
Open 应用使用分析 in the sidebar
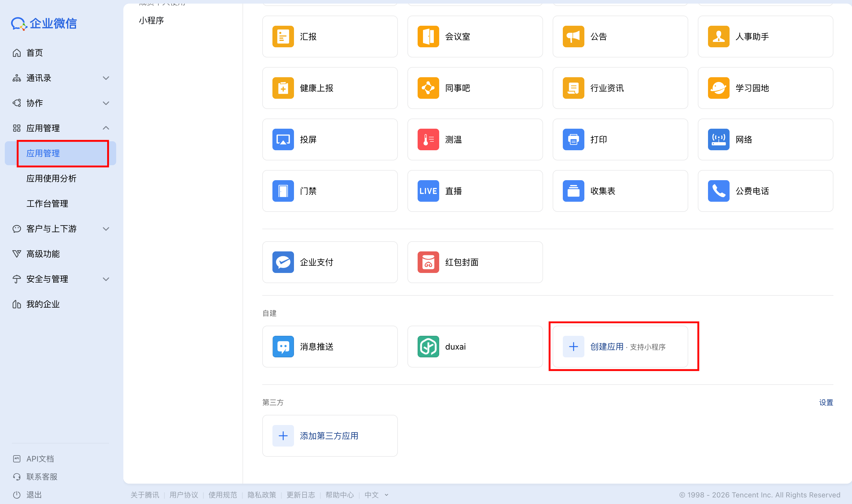click(x=51, y=178)
